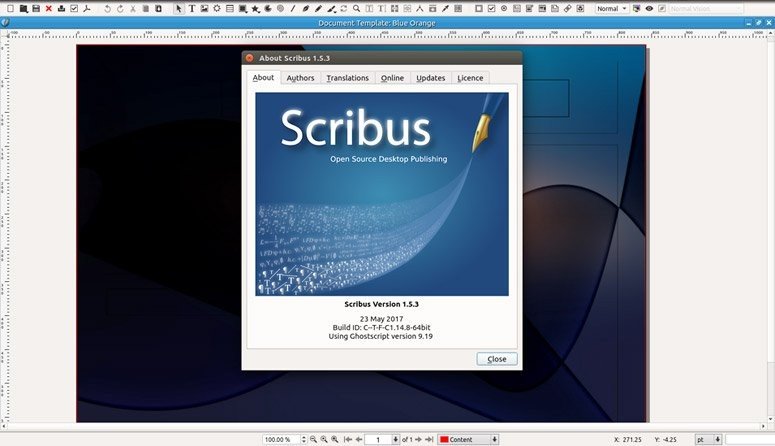Go to the first page arrow

click(348, 439)
